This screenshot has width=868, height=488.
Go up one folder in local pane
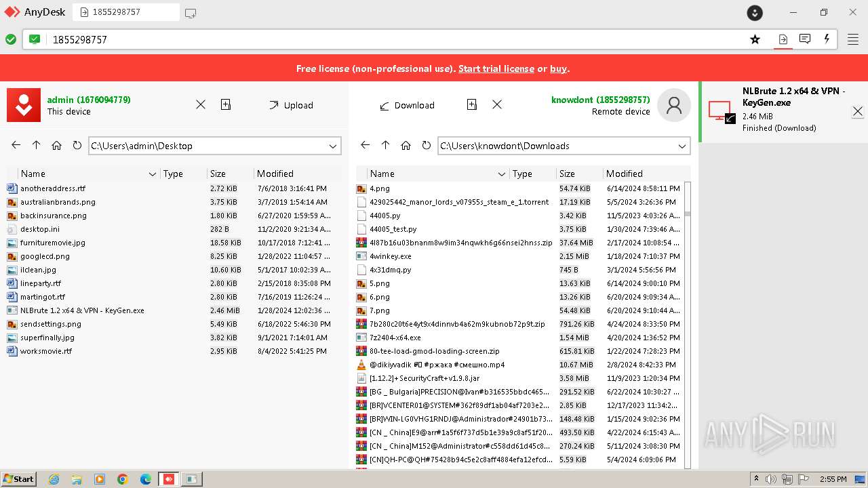(37, 145)
